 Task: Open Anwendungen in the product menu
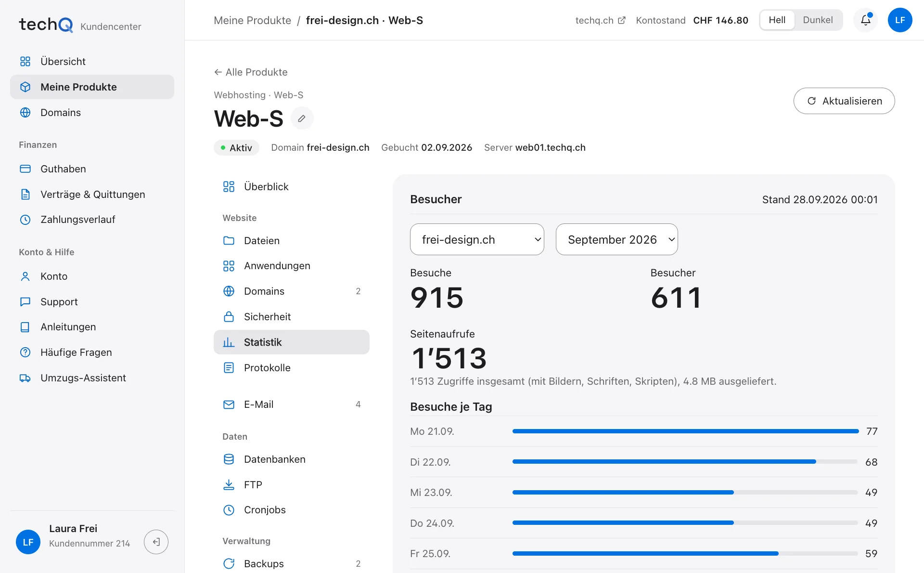(292, 266)
